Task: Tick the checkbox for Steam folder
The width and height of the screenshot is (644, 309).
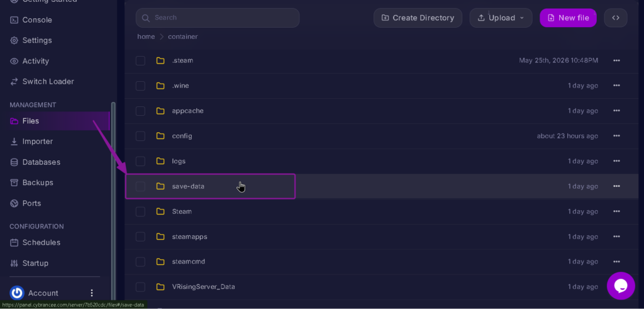Action: (140, 211)
